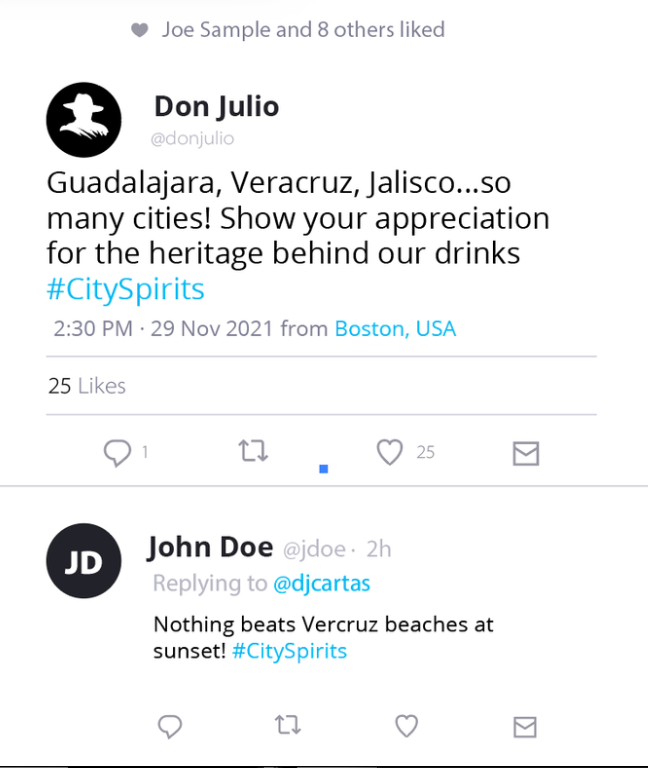Share Don Julio's tweet via envelope icon
Screen dimensions: 648x768
[x=526, y=454]
